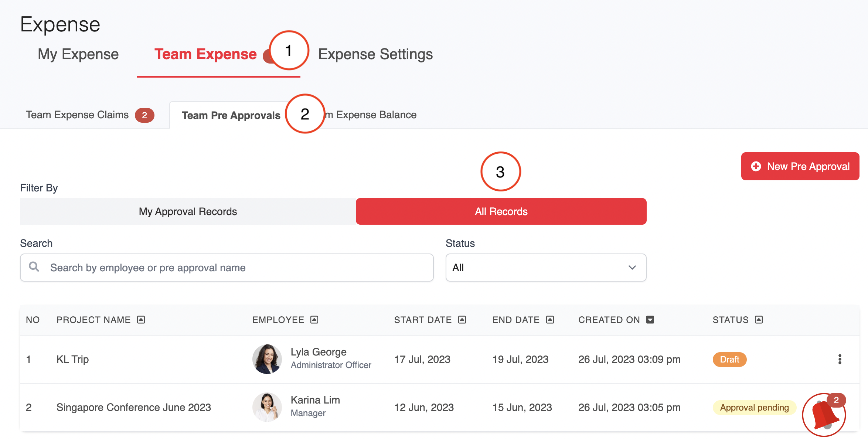Click New Pre Approval button

[800, 166]
